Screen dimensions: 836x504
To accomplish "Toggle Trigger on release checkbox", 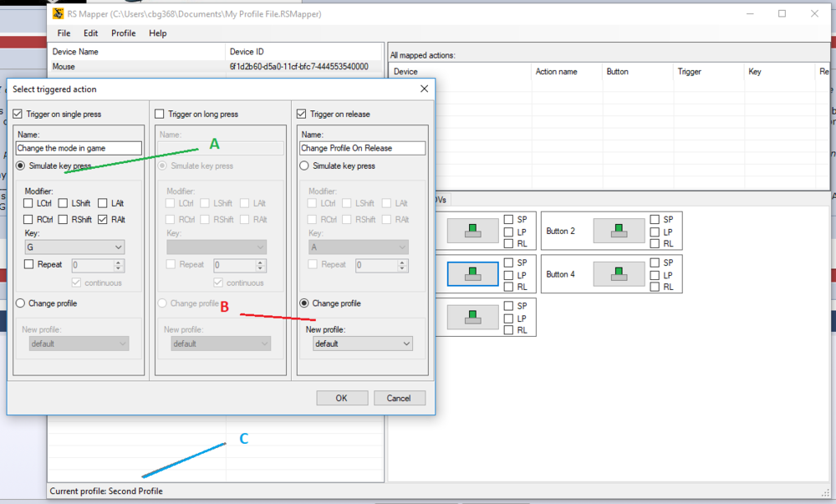I will click(x=301, y=114).
